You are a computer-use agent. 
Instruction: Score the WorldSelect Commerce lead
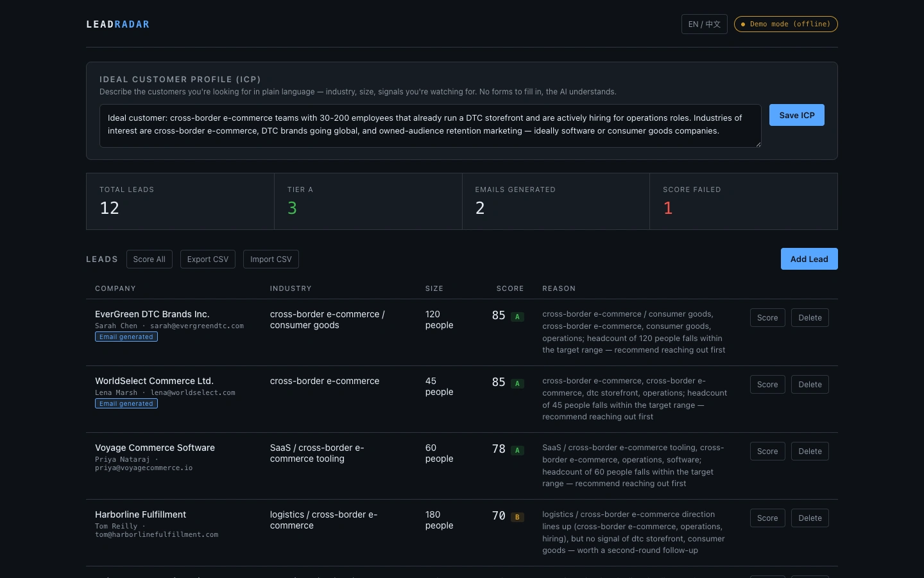pyautogui.click(x=767, y=385)
